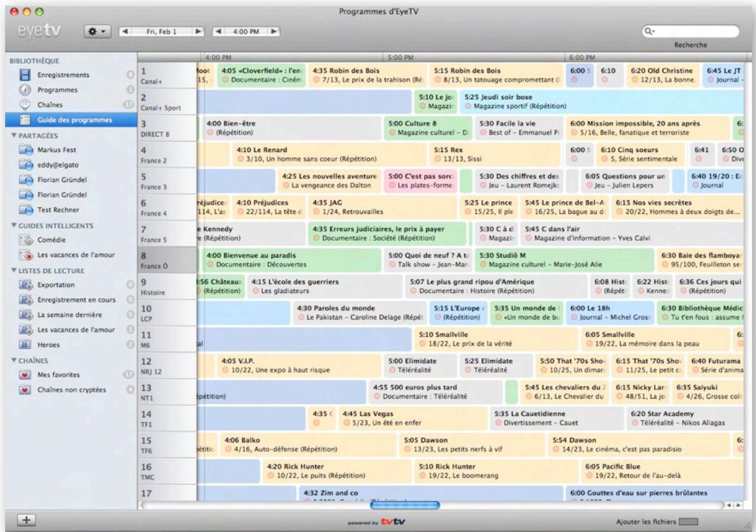Open Comédie smart guide
The height and width of the screenshot is (532, 756).
click(52, 240)
